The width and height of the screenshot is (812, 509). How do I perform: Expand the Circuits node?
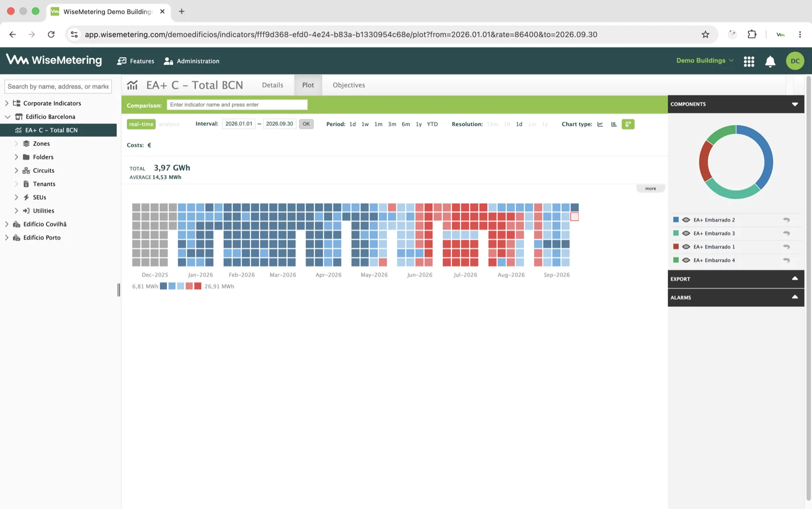pos(16,170)
